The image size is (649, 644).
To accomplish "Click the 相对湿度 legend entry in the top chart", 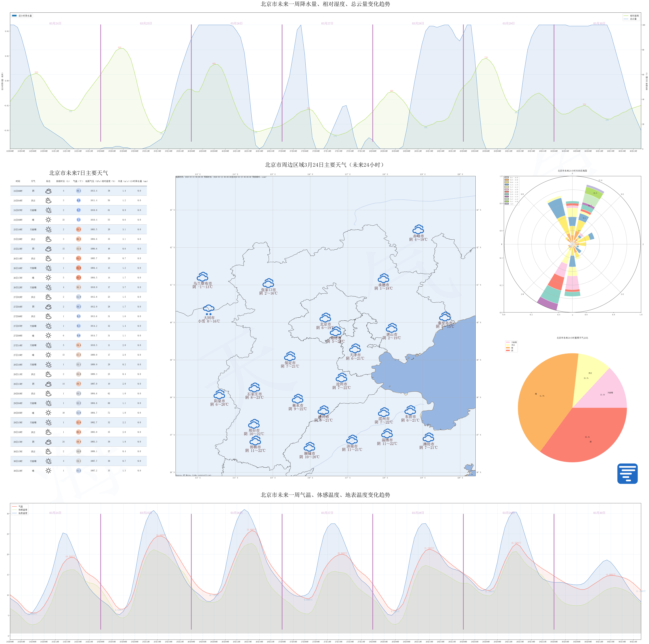I will 634,16.
